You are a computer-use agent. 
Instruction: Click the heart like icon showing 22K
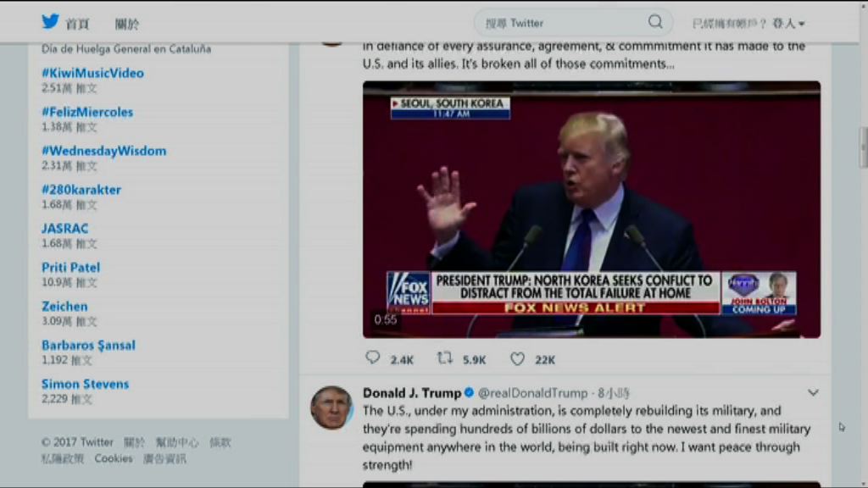518,359
